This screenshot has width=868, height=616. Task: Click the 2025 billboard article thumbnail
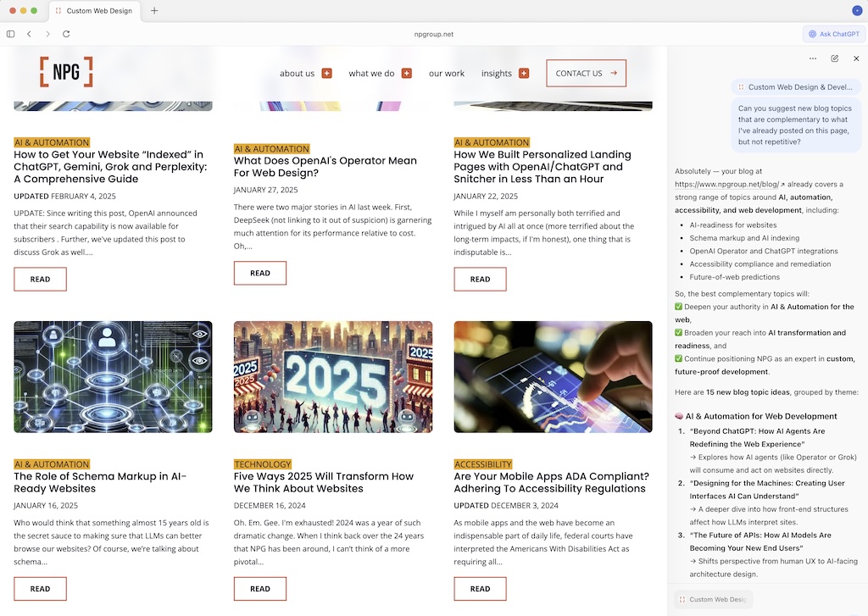(333, 376)
